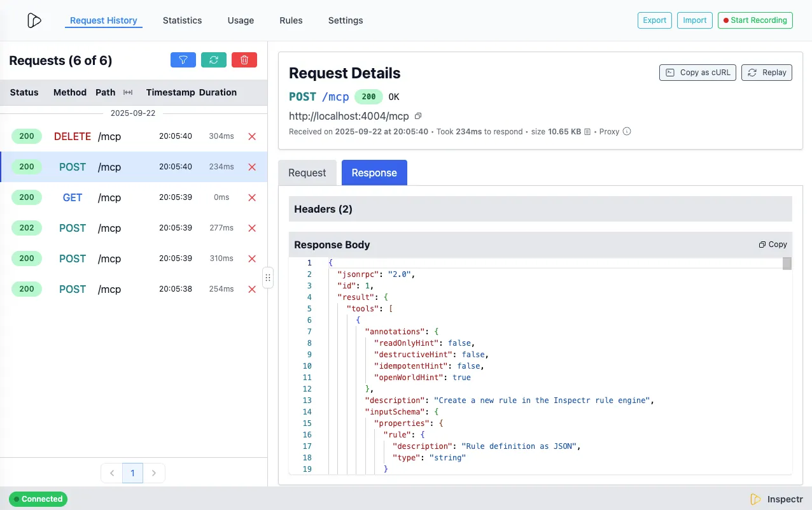Open the request filter funnel button
Viewport: 812px width, 510px height.
point(183,60)
